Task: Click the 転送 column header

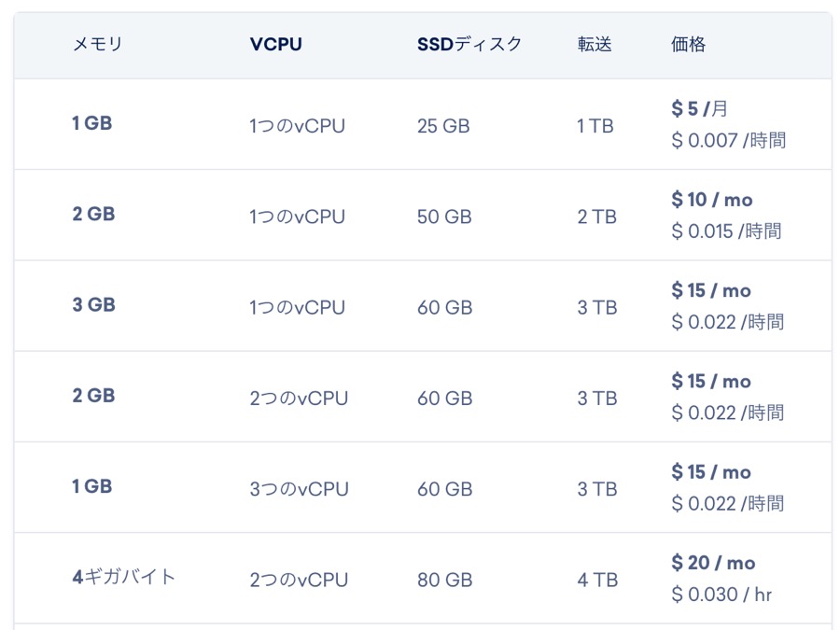Action: tap(595, 44)
